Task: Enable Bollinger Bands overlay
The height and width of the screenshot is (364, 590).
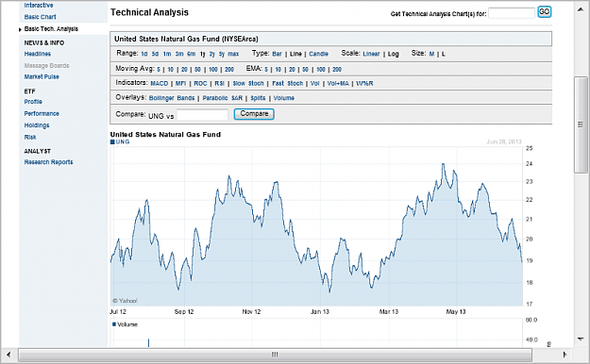Action: (x=172, y=98)
